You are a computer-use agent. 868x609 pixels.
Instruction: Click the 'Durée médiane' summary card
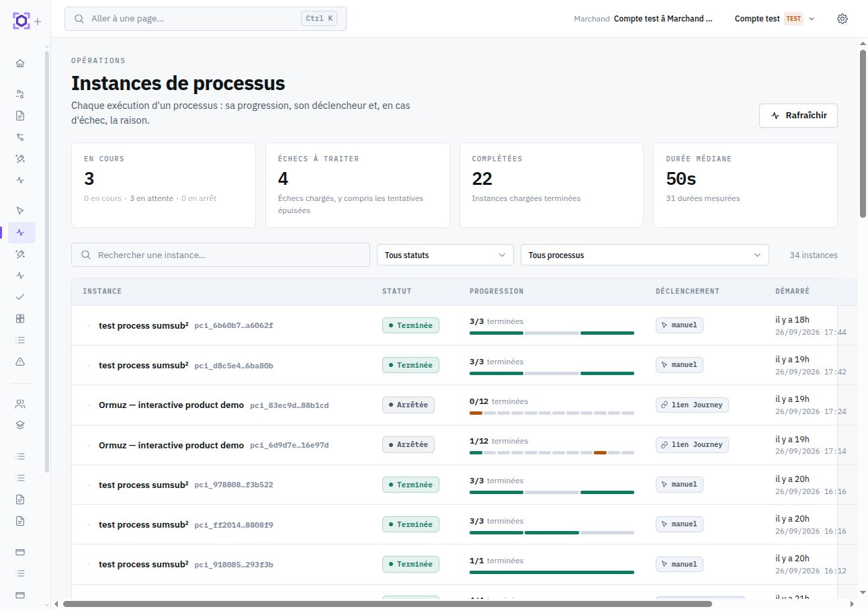coord(745,185)
